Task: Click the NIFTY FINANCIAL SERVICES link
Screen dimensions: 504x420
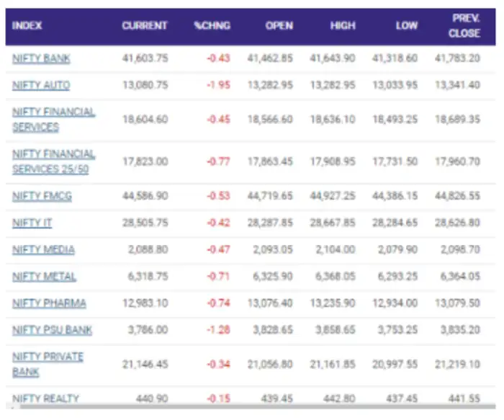Action: [53, 120]
